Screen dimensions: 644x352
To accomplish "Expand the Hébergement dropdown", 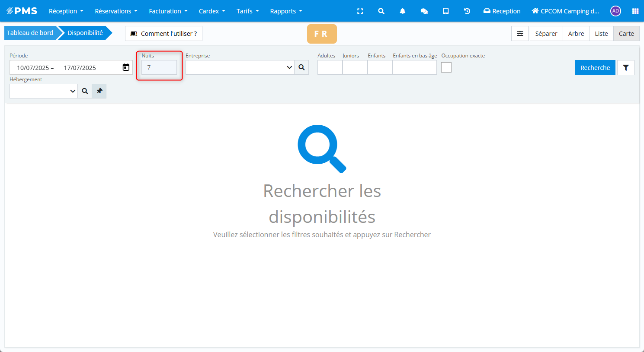I will point(73,91).
